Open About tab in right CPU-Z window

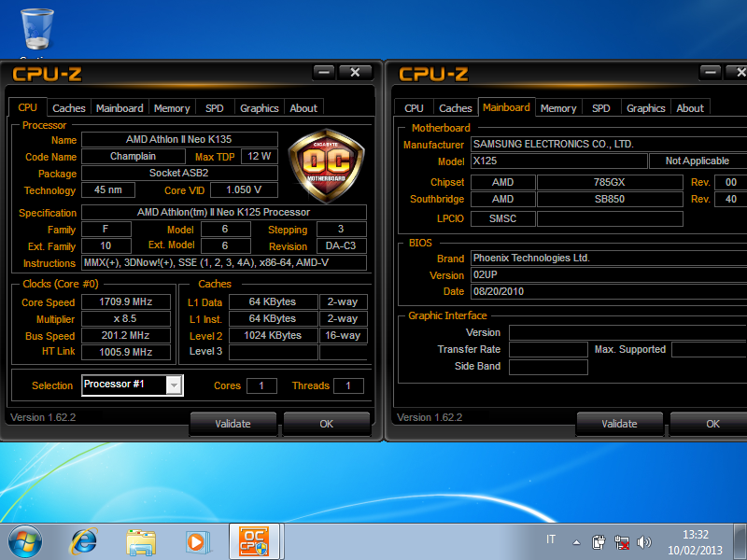(x=690, y=108)
